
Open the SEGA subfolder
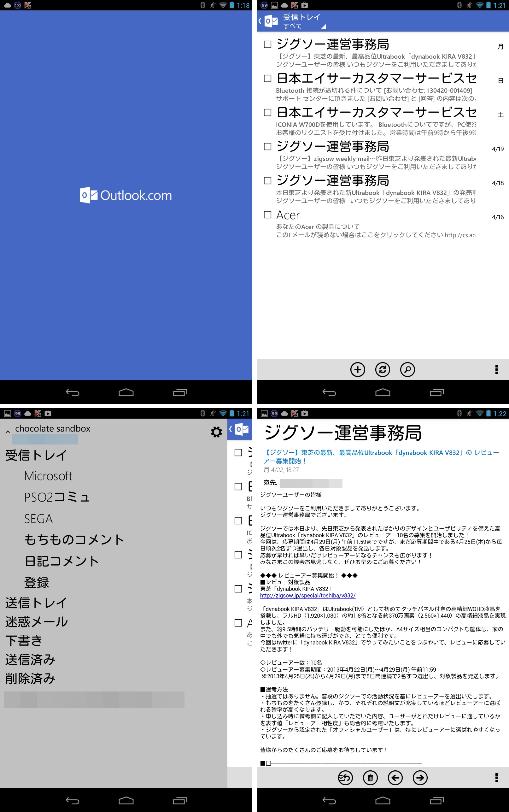tap(38, 519)
